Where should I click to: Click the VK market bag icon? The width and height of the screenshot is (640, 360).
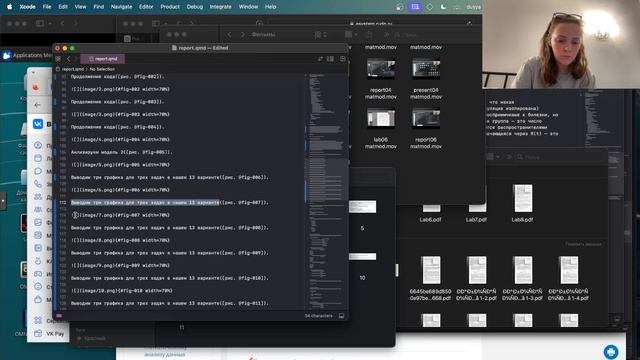pyautogui.click(x=38, y=300)
